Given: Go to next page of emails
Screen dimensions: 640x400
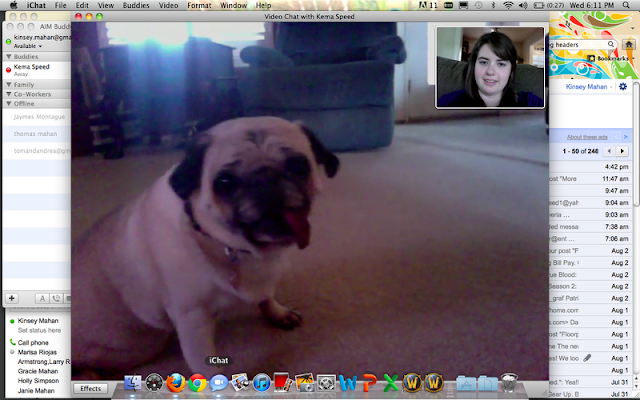Looking at the screenshot, I should [622, 151].
